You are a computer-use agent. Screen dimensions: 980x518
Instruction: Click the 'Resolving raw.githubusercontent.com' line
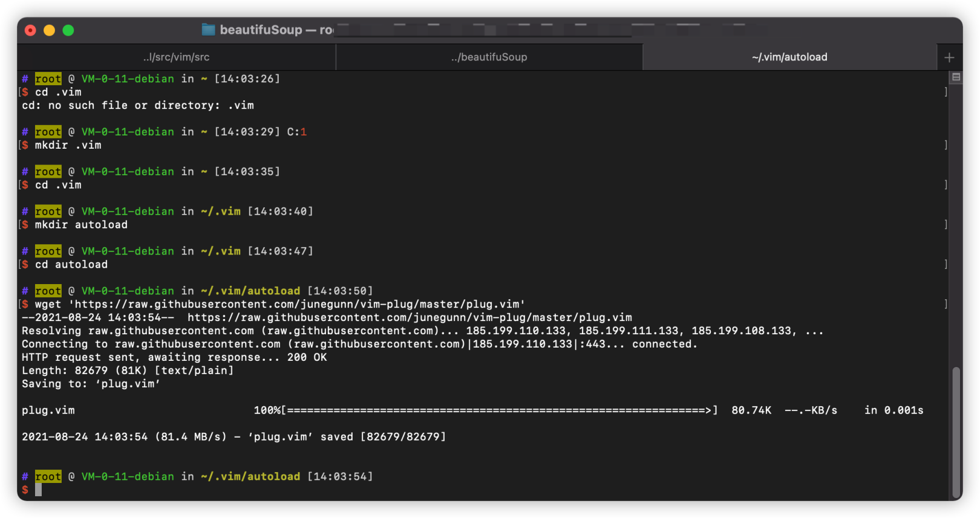(422, 331)
